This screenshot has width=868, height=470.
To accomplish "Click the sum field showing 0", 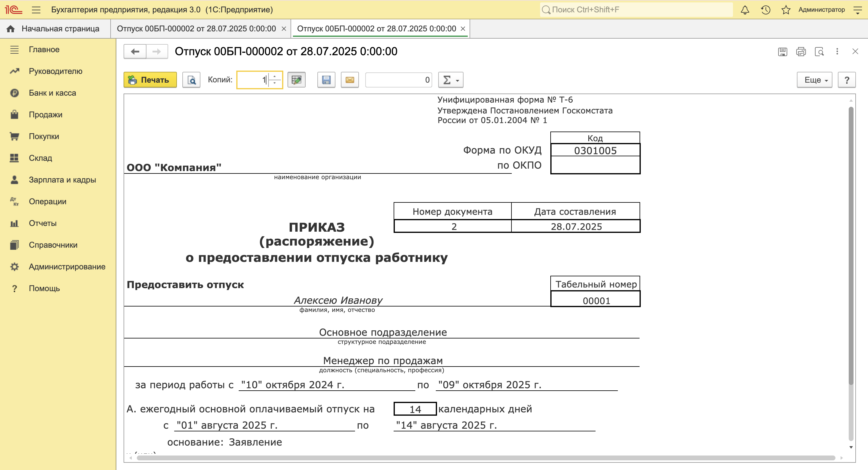I will [x=399, y=80].
